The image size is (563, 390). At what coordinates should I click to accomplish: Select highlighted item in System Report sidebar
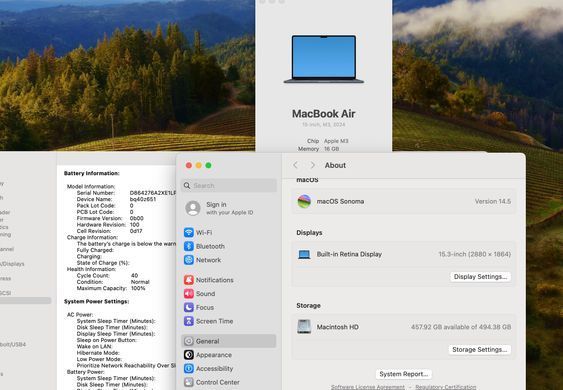[x=25, y=301]
